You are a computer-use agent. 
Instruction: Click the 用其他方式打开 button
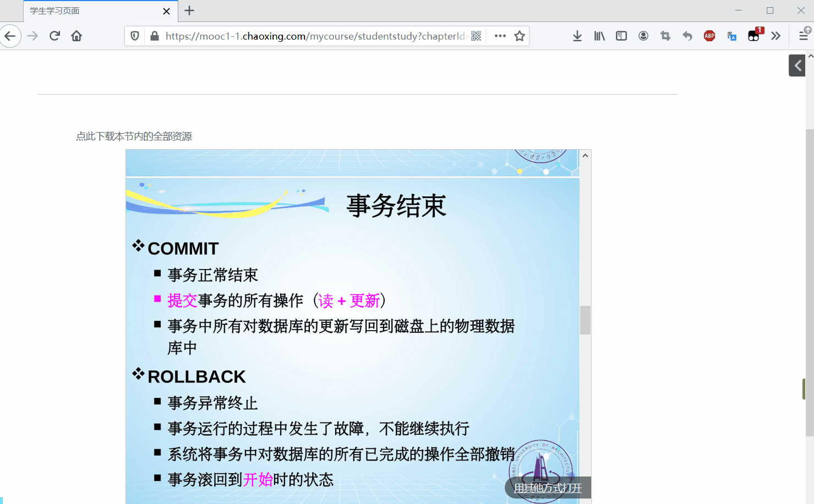point(548,488)
